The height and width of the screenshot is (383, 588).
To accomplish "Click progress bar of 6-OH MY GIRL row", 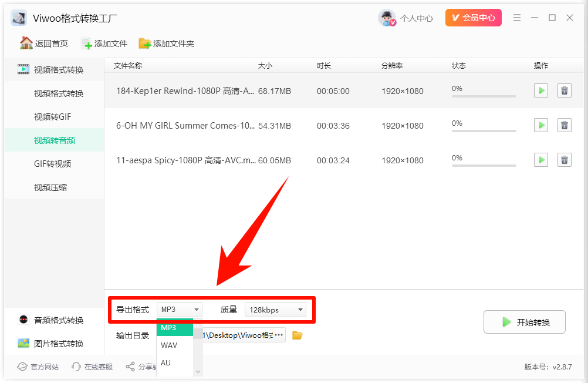I will tap(484, 131).
